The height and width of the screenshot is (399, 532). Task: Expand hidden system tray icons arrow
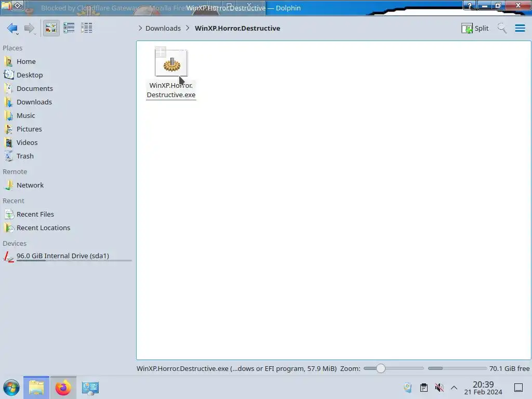(x=454, y=388)
